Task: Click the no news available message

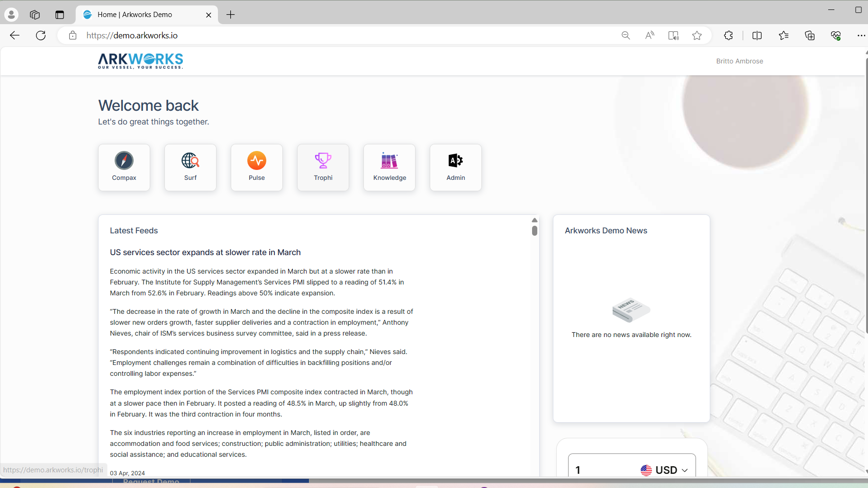Action: pyautogui.click(x=632, y=335)
